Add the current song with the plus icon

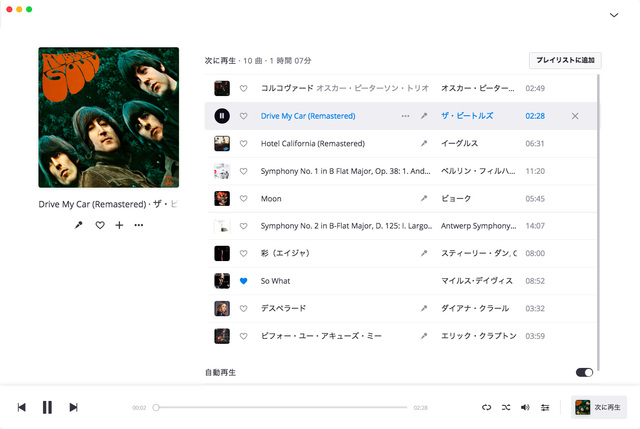point(119,225)
